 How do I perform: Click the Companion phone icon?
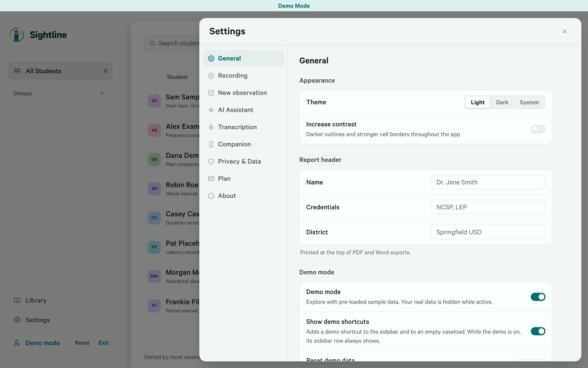(x=211, y=144)
